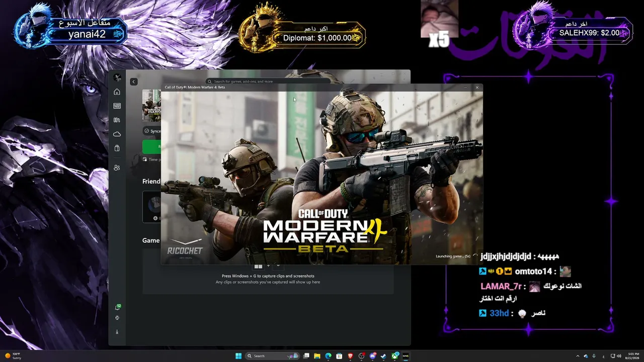Open My Library in the Xbox sidebar
Viewport: 644px width, 362px height.
pos(117,120)
